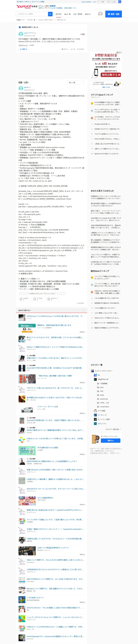
Task: Click the 相談してみる link in counselor banner
Action: (x=106, y=87)
